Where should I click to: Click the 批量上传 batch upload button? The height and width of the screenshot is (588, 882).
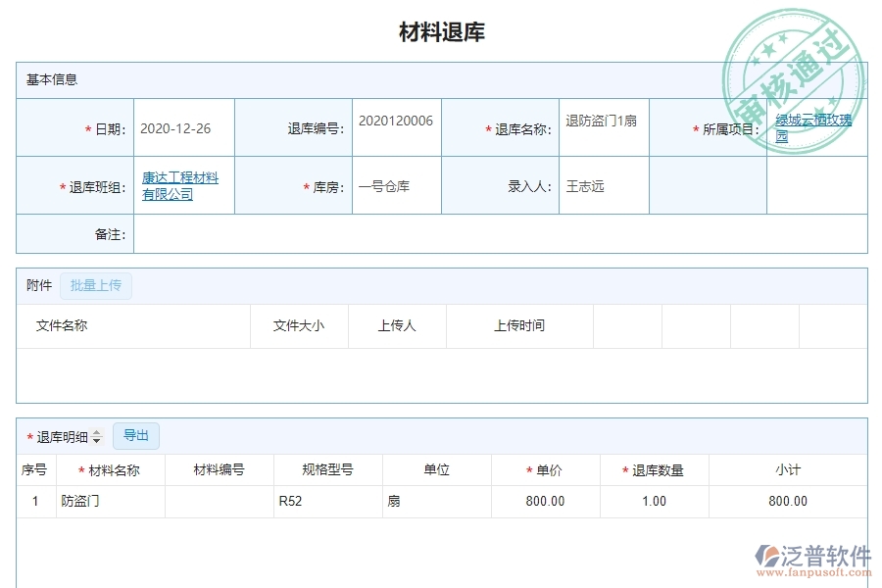click(x=95, y=285)
